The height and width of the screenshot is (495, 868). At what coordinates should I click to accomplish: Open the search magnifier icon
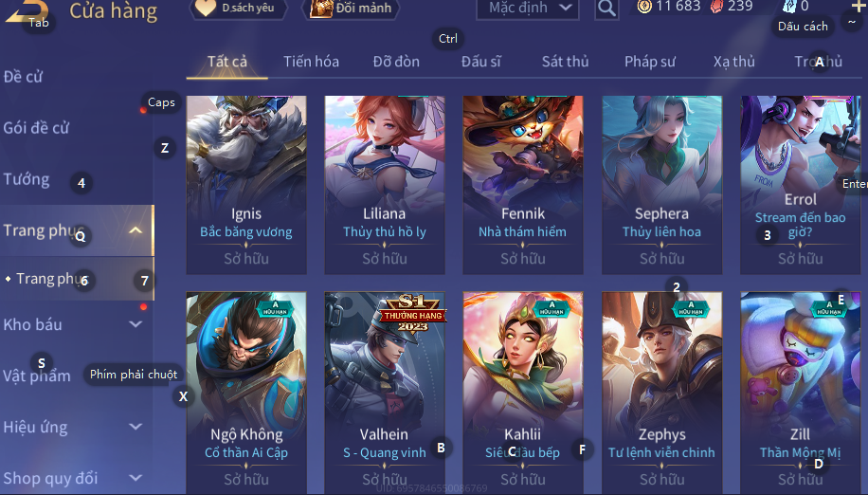click(606, 9)
